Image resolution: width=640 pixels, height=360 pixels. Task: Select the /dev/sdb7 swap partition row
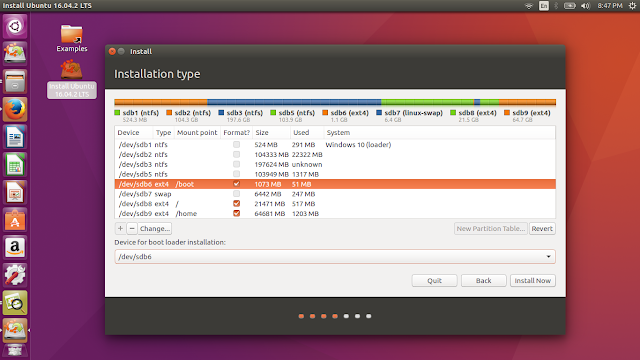pos(335,194)
